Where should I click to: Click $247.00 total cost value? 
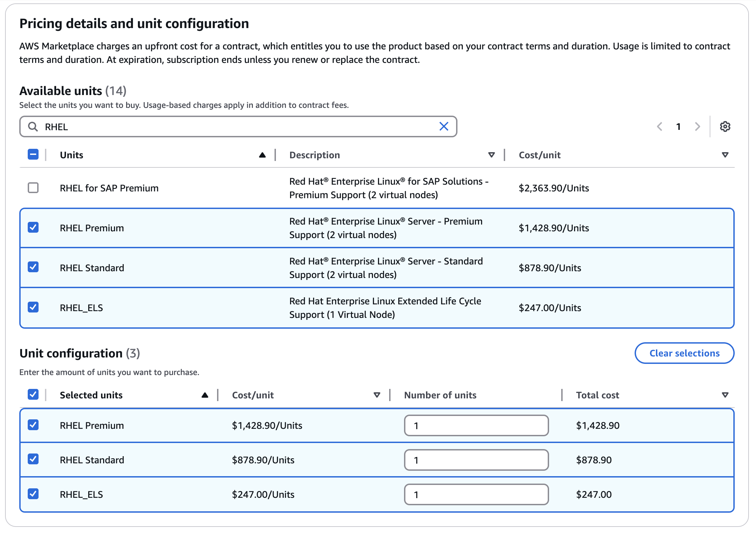594,494
